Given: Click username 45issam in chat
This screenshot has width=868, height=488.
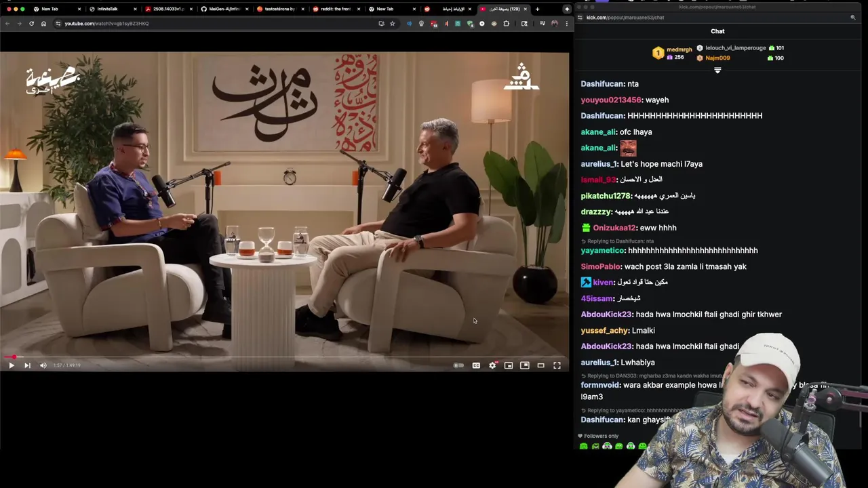Looking at the screenshot, I should (x=597, y=299).
